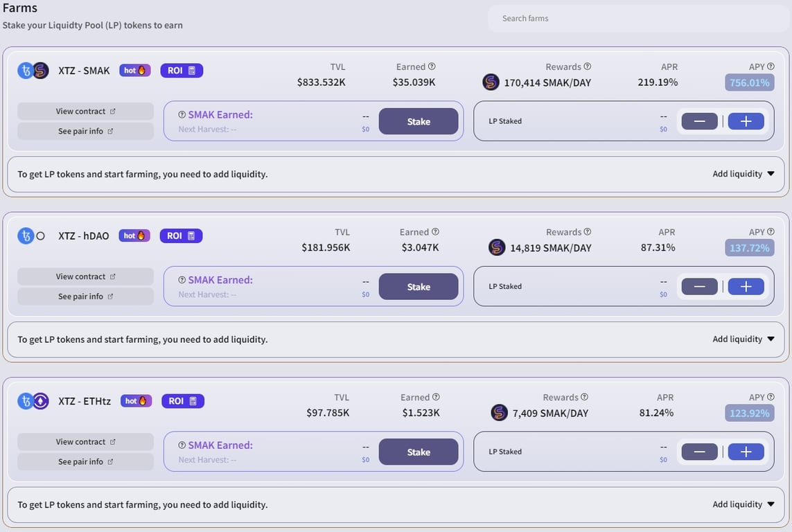Expand Add liquidity for XTZ-hDAO farm

coord(743,339)
